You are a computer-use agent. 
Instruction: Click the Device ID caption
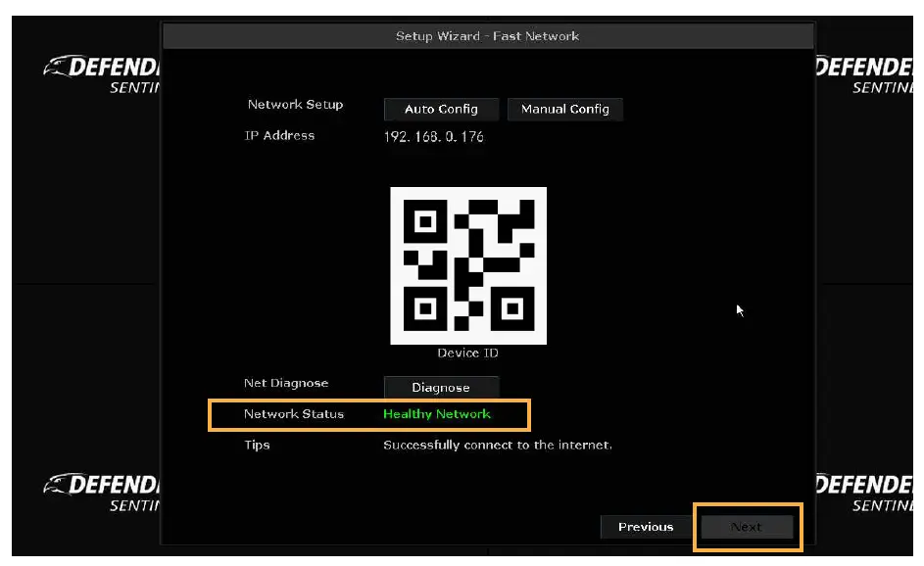[x=468, y=353]
